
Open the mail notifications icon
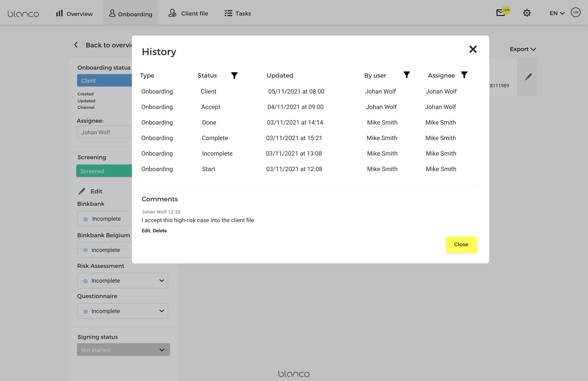coord(501,13)
